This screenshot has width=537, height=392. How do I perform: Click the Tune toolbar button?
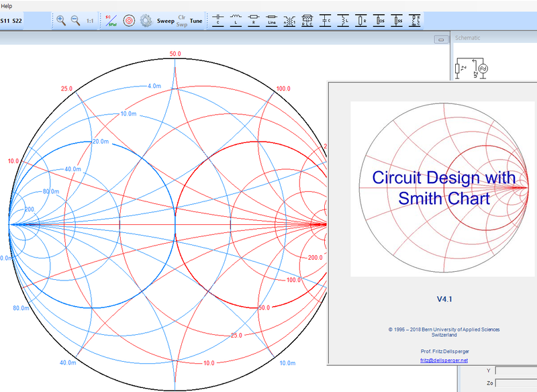[196, 21]
